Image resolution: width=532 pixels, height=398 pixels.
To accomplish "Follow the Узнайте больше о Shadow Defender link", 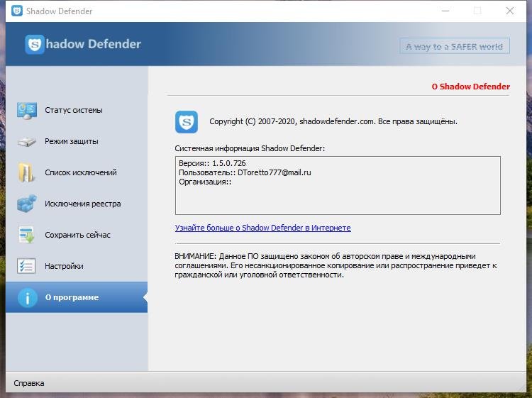I will coord(262,228).
